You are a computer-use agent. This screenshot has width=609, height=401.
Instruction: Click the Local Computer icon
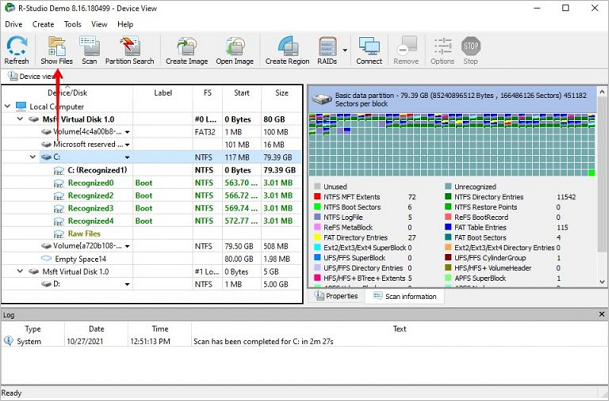pyautogui.click(x=21, y=106)
